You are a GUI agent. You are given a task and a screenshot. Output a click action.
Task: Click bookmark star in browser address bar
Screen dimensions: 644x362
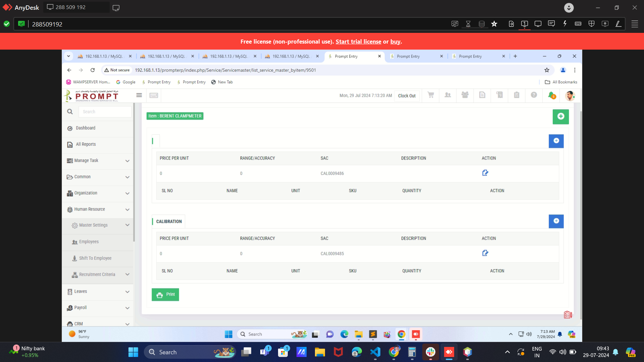point(547,70)
